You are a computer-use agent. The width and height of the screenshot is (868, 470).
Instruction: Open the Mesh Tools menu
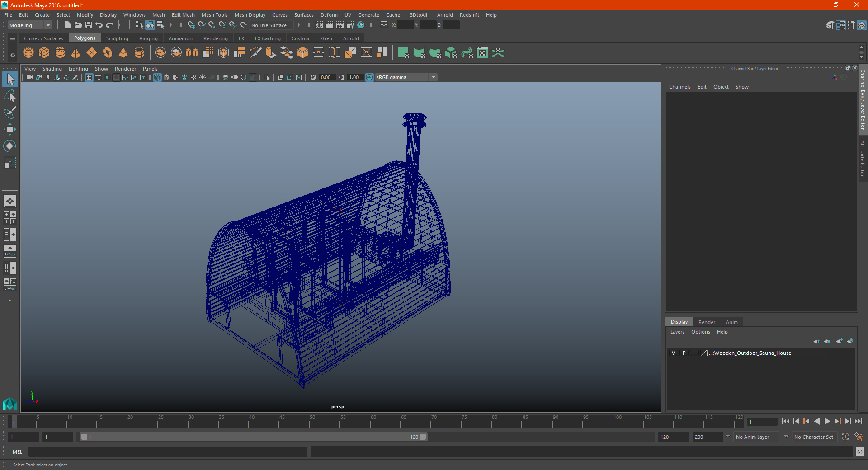click(214, 15)
